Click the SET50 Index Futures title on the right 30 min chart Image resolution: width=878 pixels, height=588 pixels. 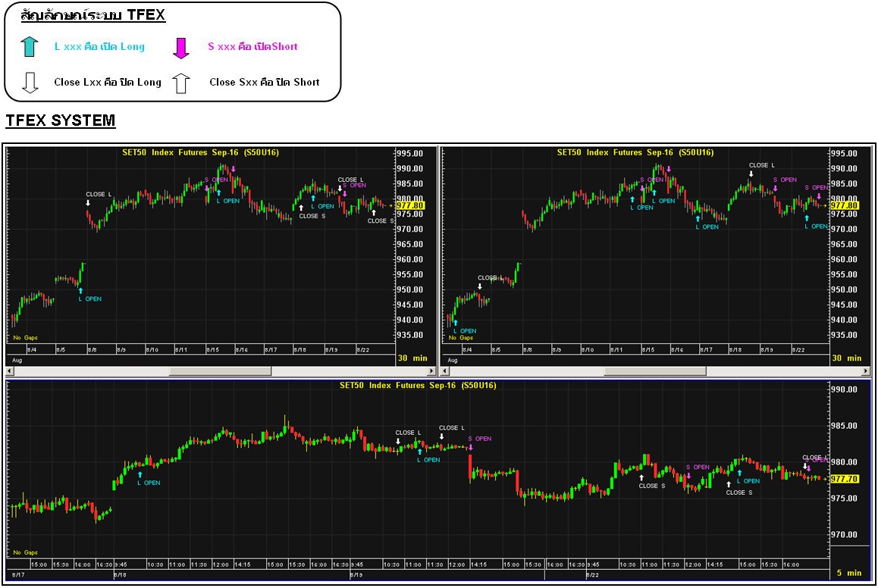click(635, 152)
